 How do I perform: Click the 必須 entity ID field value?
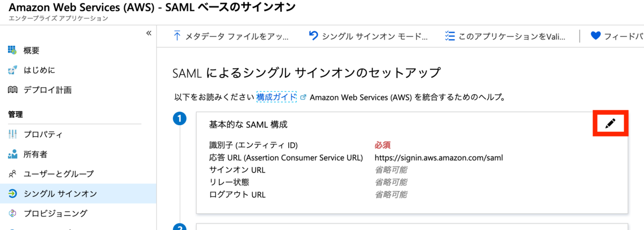pos(382,145)
